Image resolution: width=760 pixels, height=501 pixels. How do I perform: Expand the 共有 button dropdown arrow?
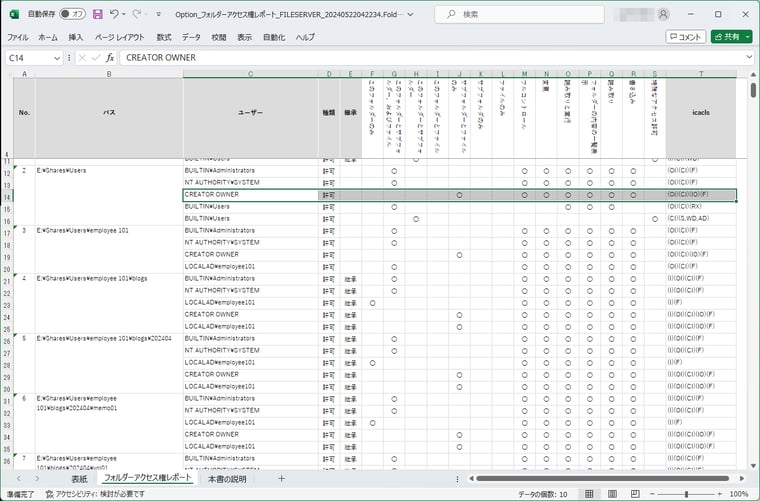748,37
